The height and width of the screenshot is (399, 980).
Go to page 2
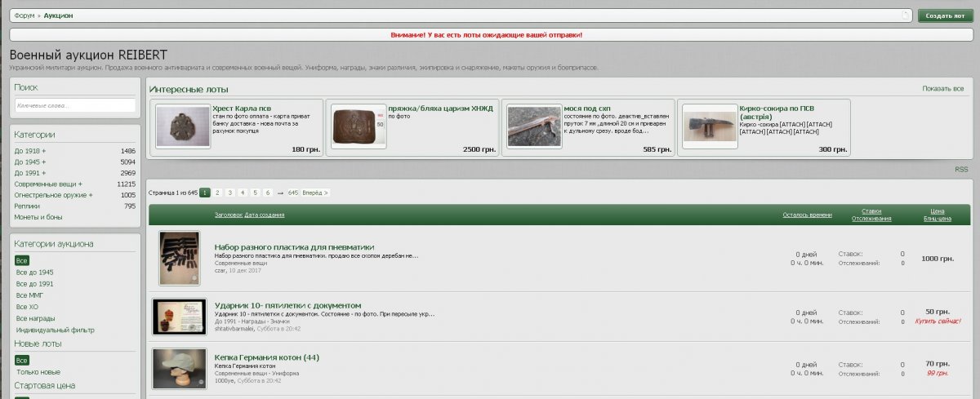(218, 193)
